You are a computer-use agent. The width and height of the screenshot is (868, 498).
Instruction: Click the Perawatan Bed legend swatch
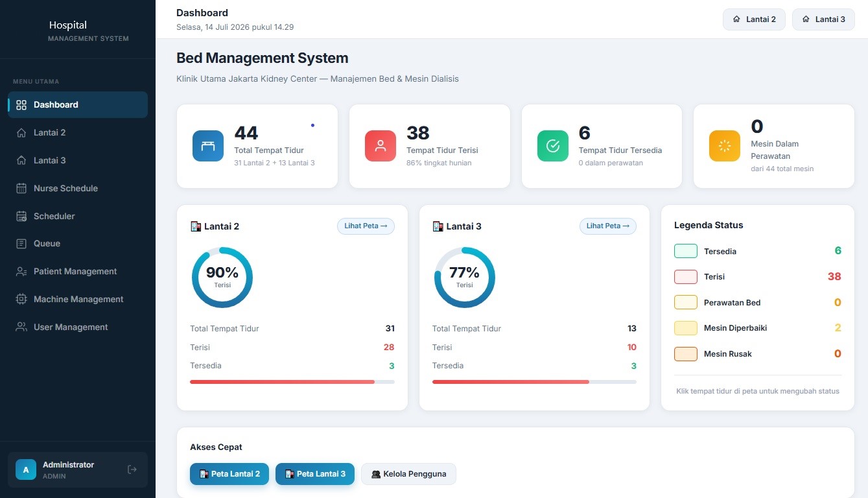point(686,302)
